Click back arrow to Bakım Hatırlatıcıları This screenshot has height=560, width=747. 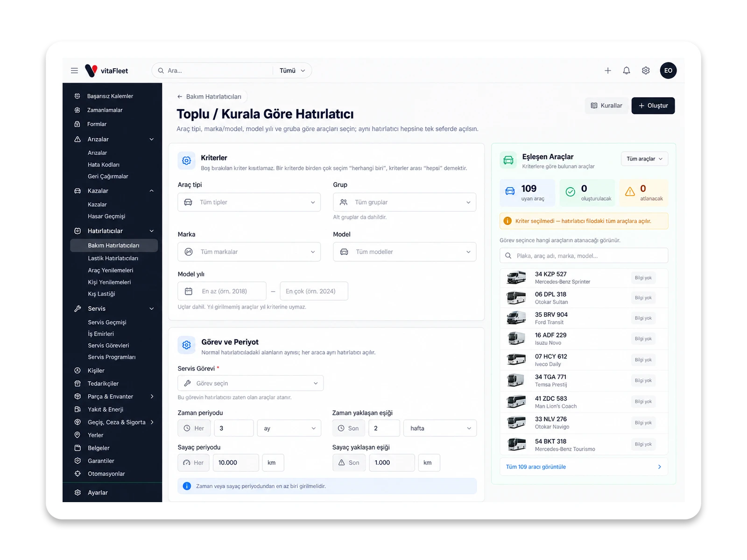pos(180,97)
